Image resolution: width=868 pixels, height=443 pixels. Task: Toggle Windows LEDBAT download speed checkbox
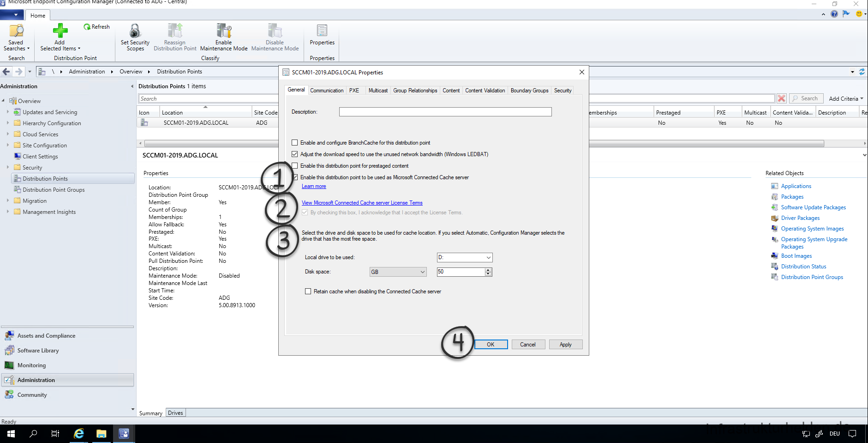coord(295,154)
